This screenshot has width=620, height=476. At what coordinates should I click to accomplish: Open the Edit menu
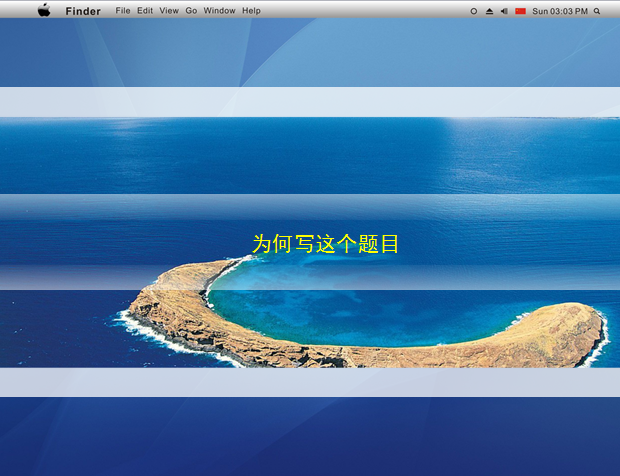145,11
